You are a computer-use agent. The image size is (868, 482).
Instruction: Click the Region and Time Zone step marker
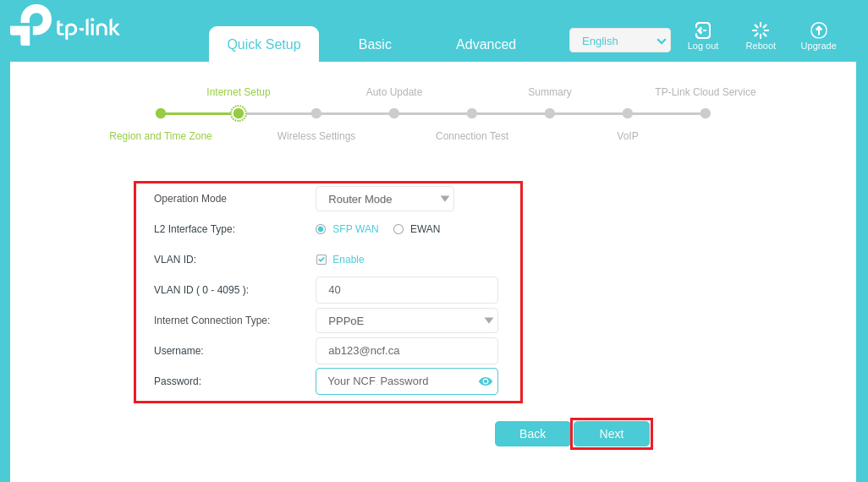(x=161, y=113)
